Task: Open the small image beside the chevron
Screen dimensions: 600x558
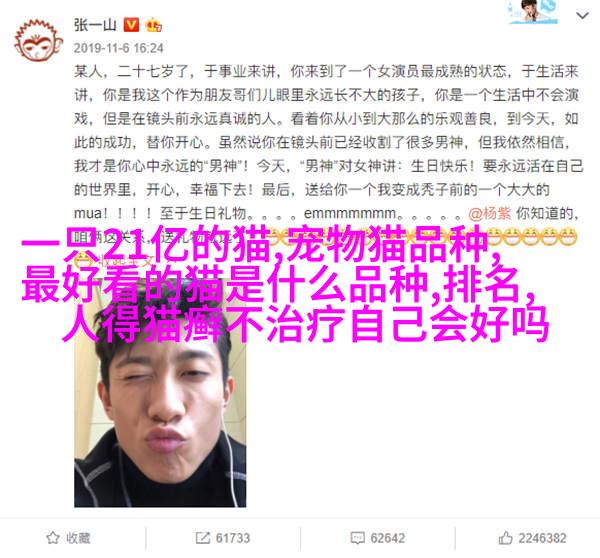Action: [x=533, y=12]
